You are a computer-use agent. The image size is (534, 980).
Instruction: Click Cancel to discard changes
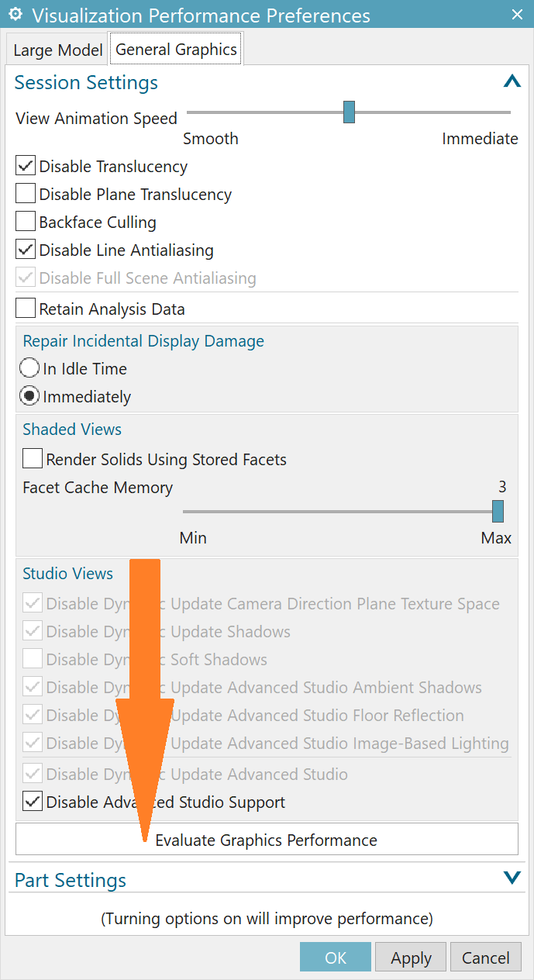(x=486, y=958)
